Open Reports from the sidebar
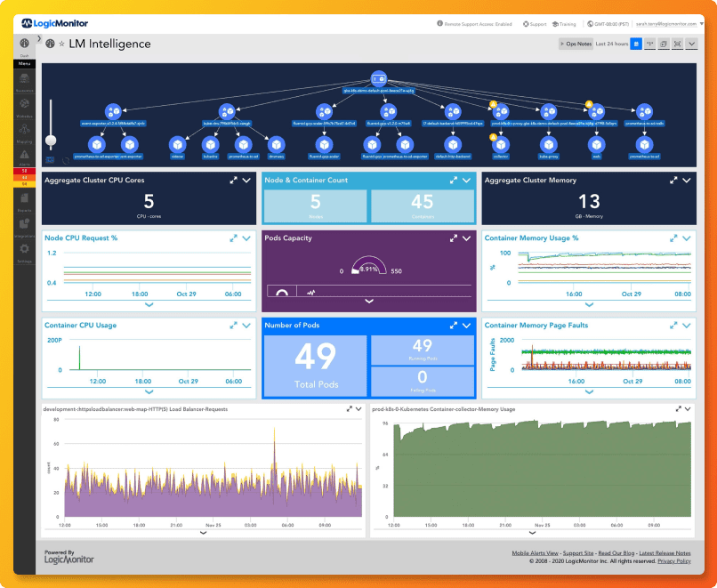 pos(24,202)
